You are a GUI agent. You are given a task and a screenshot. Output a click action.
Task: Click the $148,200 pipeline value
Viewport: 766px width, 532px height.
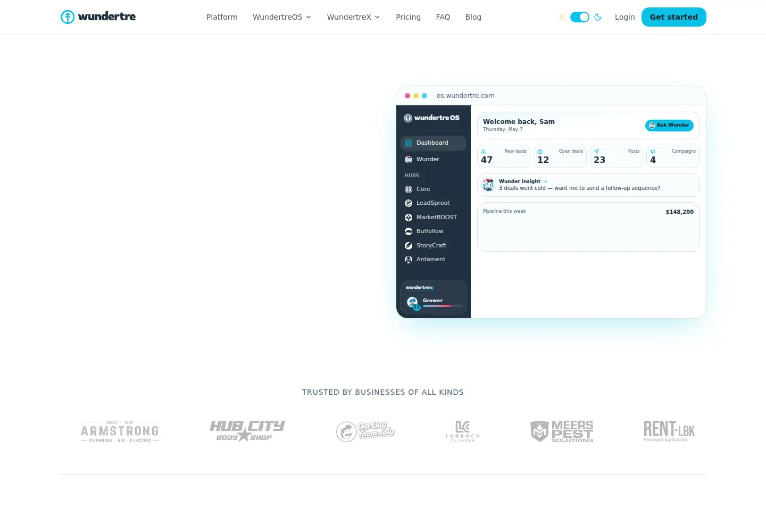pos(680,212)
